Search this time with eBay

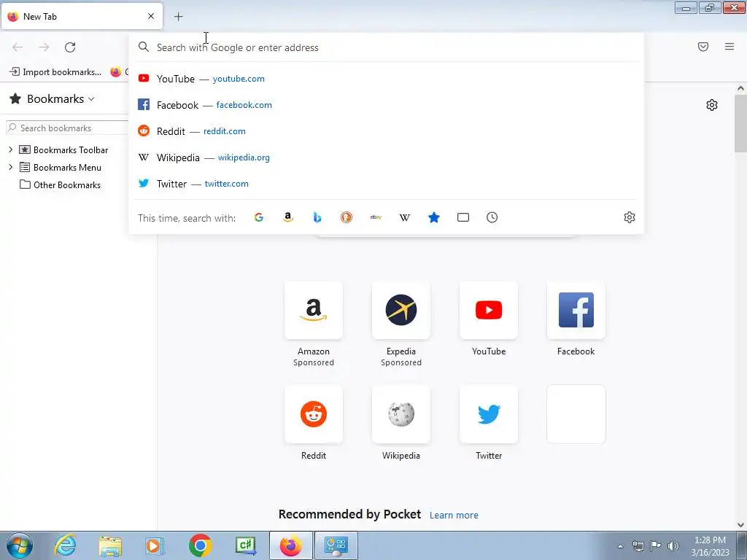(x=376, y=217)
